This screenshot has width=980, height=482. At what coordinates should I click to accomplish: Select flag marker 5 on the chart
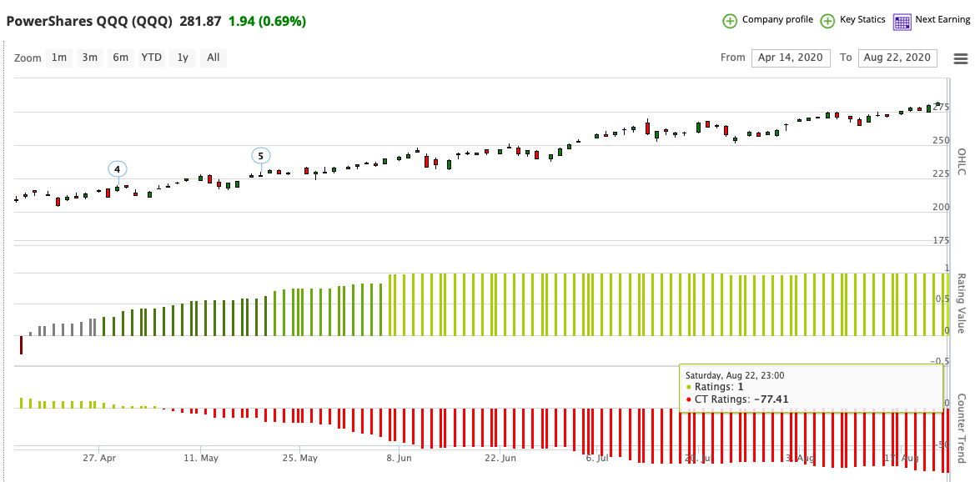(260, 156)
